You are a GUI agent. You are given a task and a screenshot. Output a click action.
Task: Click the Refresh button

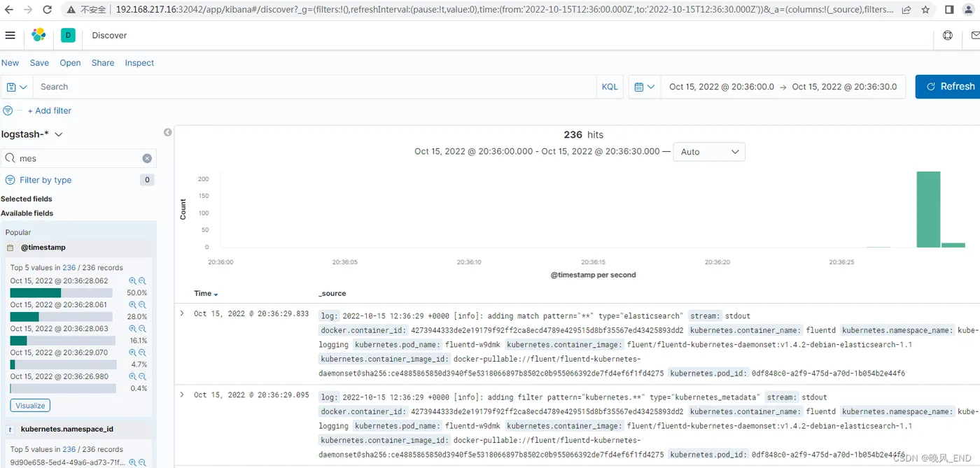pyautogui.click(x=948, y=87)
